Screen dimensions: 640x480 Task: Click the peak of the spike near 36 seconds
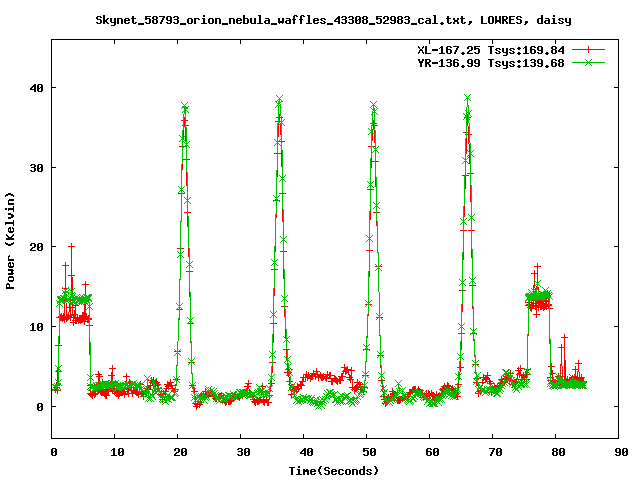[280, 99]
